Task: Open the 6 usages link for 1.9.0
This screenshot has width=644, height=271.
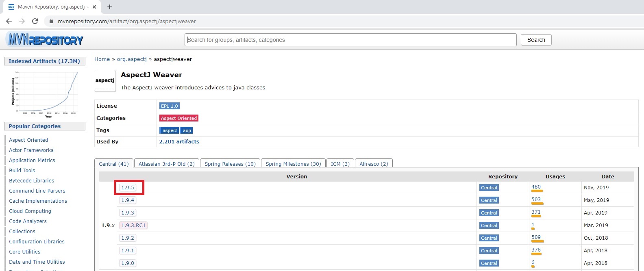Action: click(x=533, y=262)
